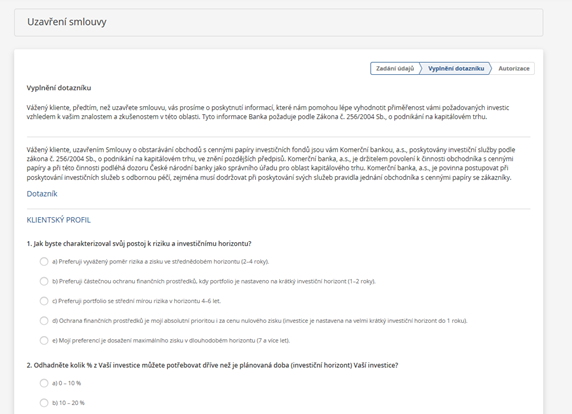This screenshot has height=414, width=572.
Task: Click the label text b) 10 – 20 %
Action: pyautogui.click(x=68, y=403)
